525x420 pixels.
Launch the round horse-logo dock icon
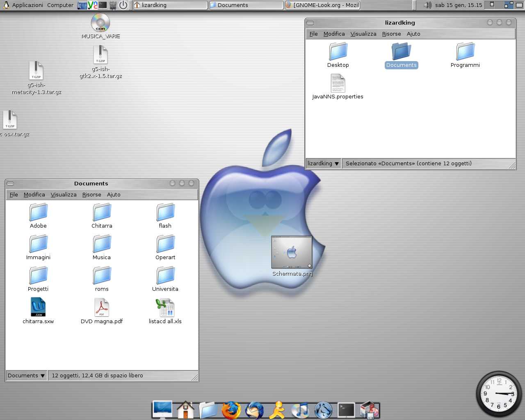323,410
